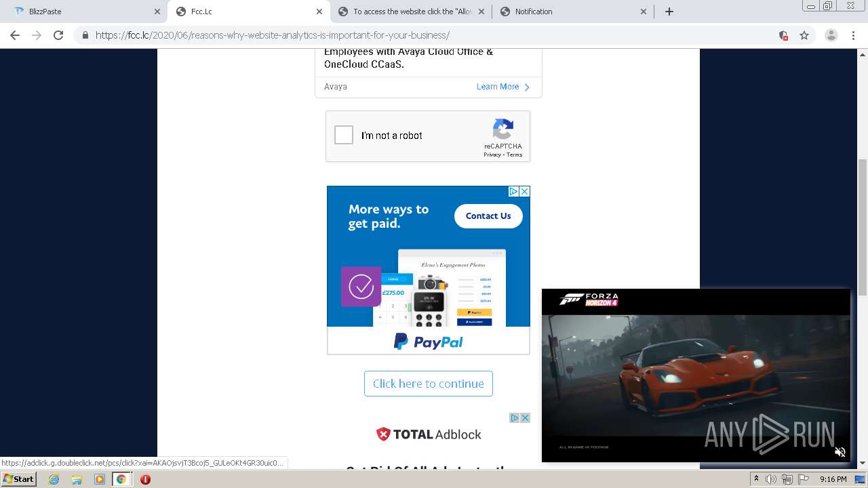Switch to the 'To access the website' tab
This screenshot has width=868, height=488.
(x=411, y=12)
